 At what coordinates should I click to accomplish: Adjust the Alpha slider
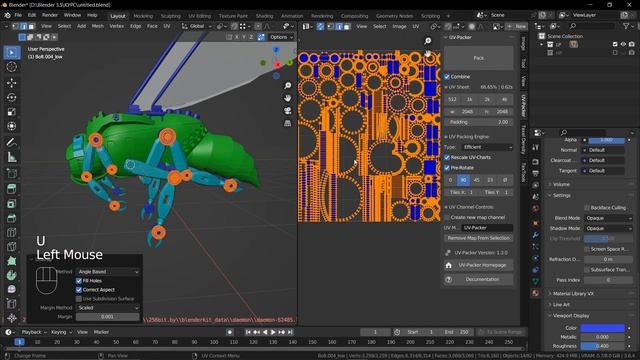pyautogui.click(x=606, y=140)
